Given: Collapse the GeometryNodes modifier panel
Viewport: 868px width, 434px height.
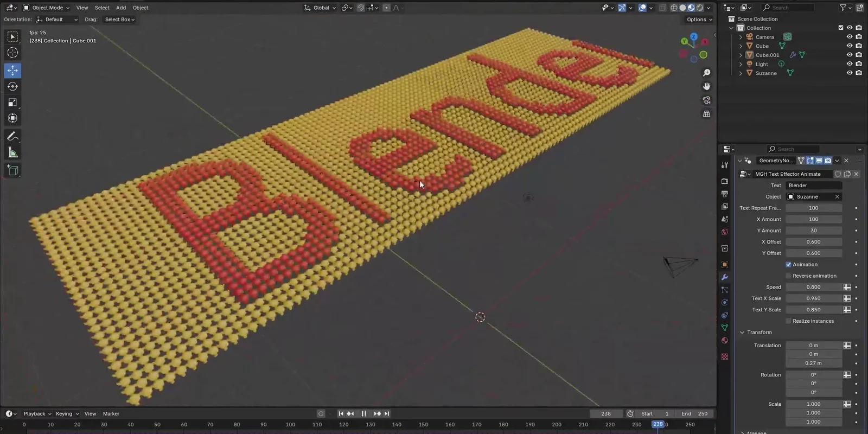Looking at the screenshot, I should [x=739, y=161].
